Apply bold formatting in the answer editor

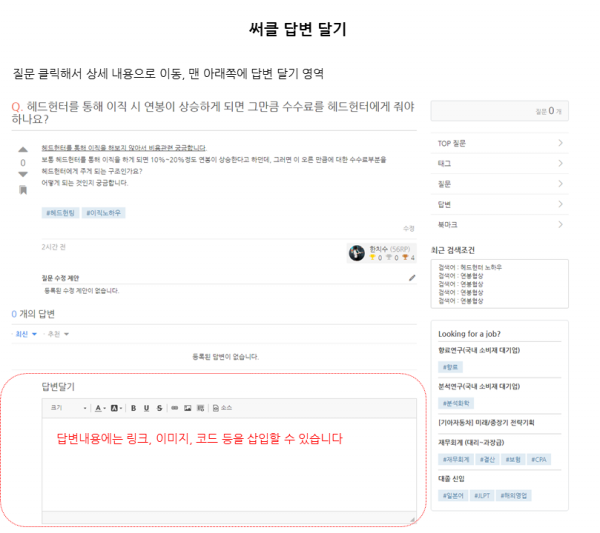(x=133, y=408)
